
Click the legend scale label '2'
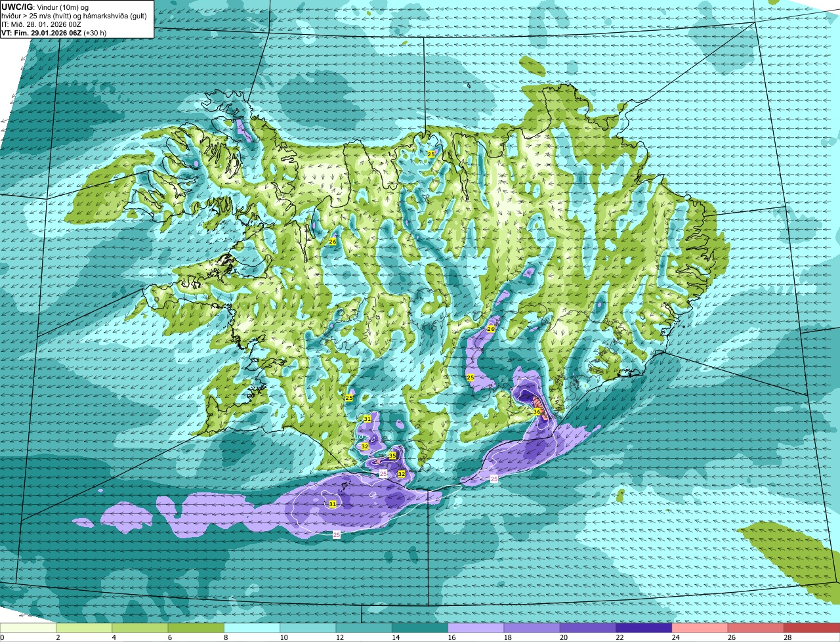pos(58,637)
